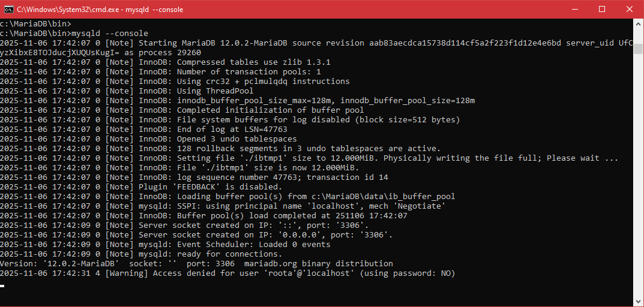Maximize the command prompt window
The image size is (644, 307).
(x=602, y=9)
